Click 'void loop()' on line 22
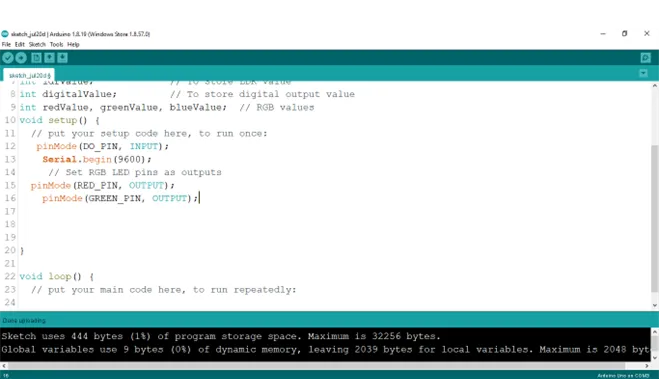The width and height of the screenshot is (659, 379). 50,276
